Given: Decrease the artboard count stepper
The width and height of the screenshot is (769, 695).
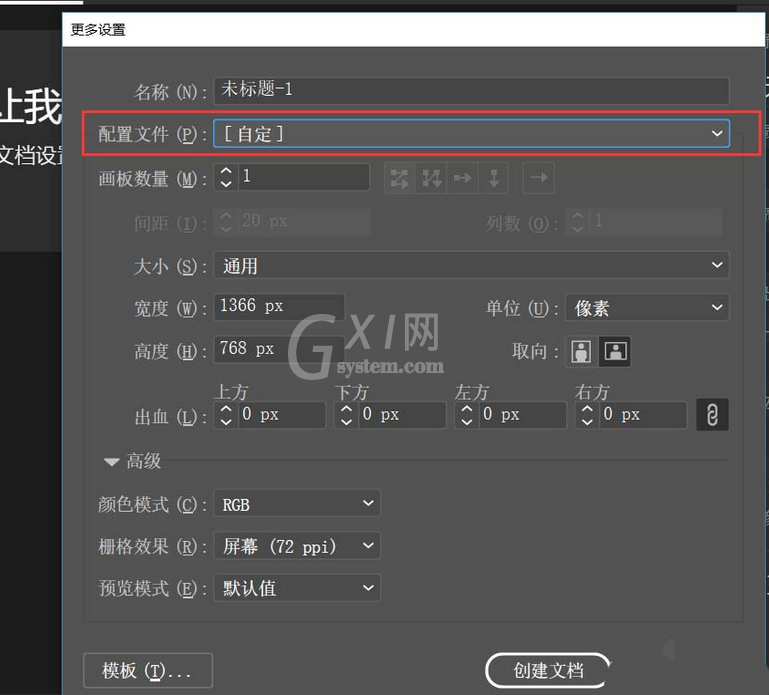Looking at the screenshot, I should click(x=226, y=183).
